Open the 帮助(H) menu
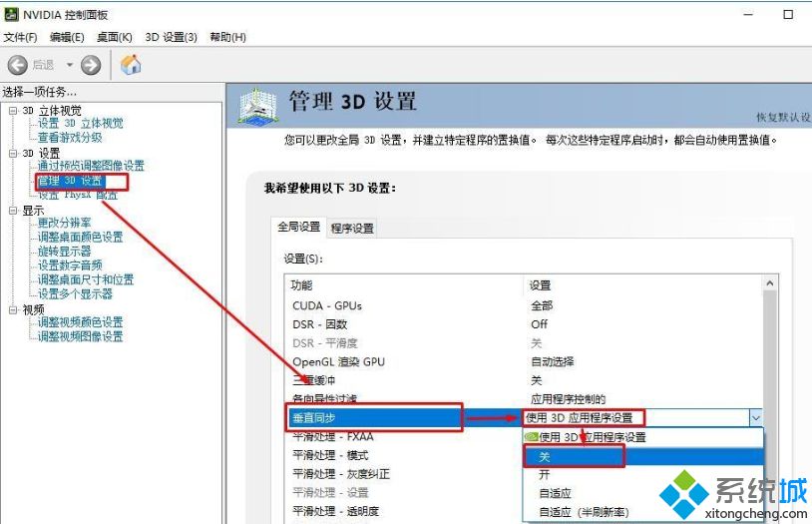The image size is (812, 524). [227, 37]
